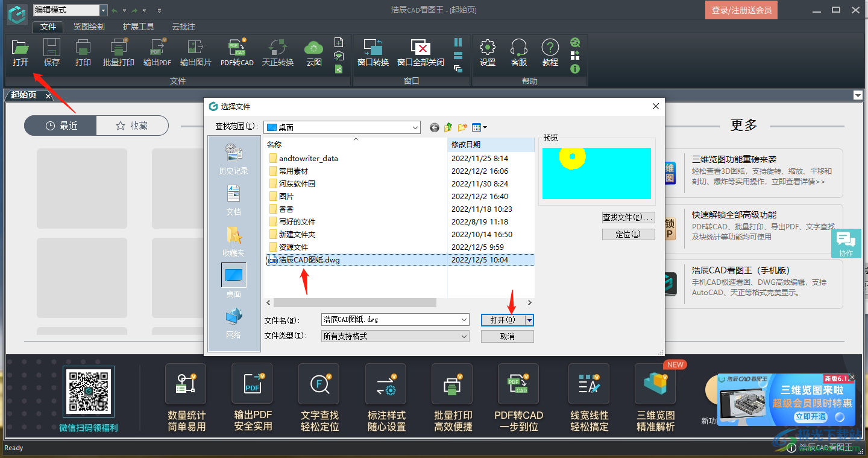Click the 预览 preview thumbnail image
The image size is (868, 458).
pos(597,173)
